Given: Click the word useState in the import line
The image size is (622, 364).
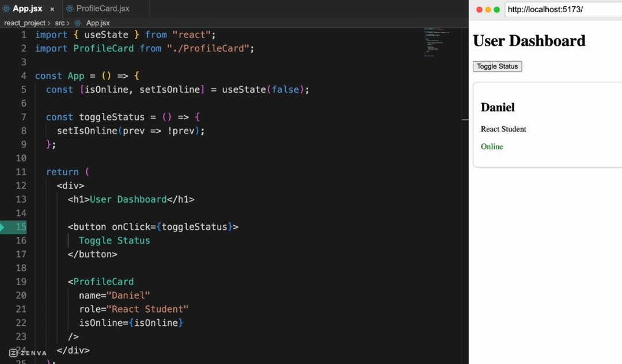Looking at the screenshot, I should click(106, 35).
